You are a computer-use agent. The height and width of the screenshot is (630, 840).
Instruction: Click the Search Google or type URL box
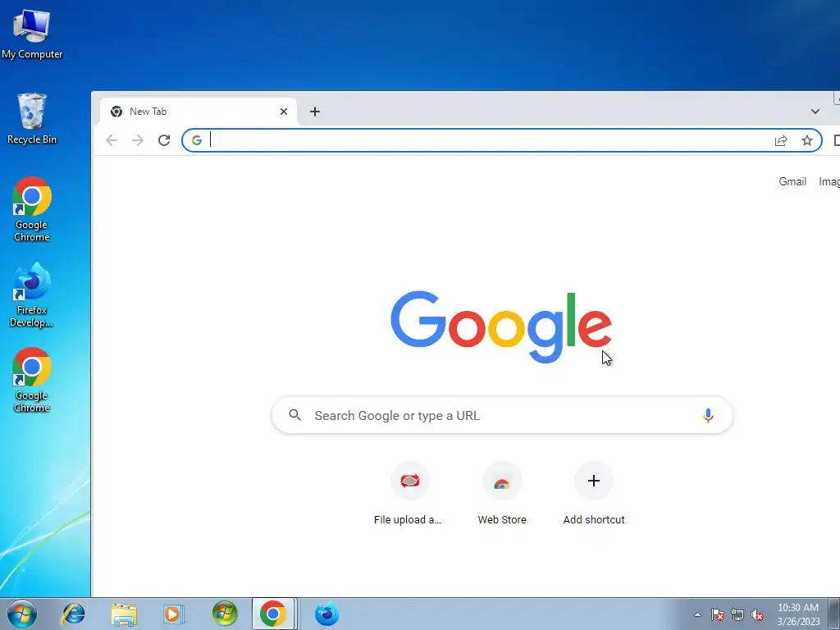tap(502, 415)
